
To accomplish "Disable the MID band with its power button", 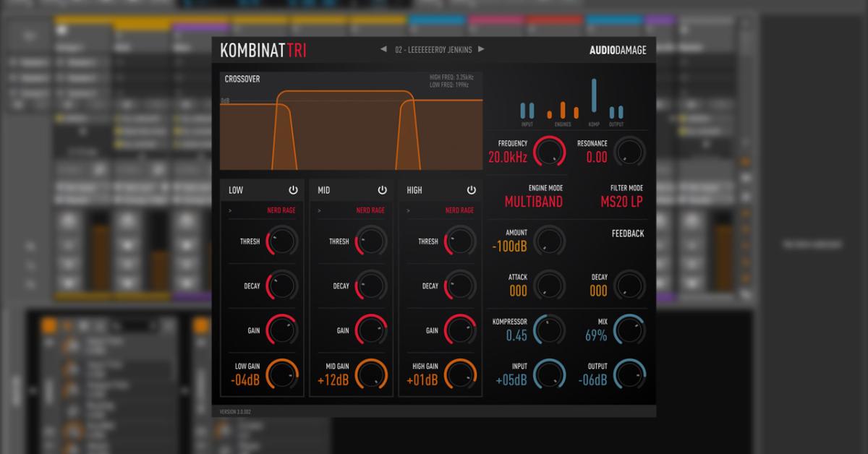I will click(383, 189).
